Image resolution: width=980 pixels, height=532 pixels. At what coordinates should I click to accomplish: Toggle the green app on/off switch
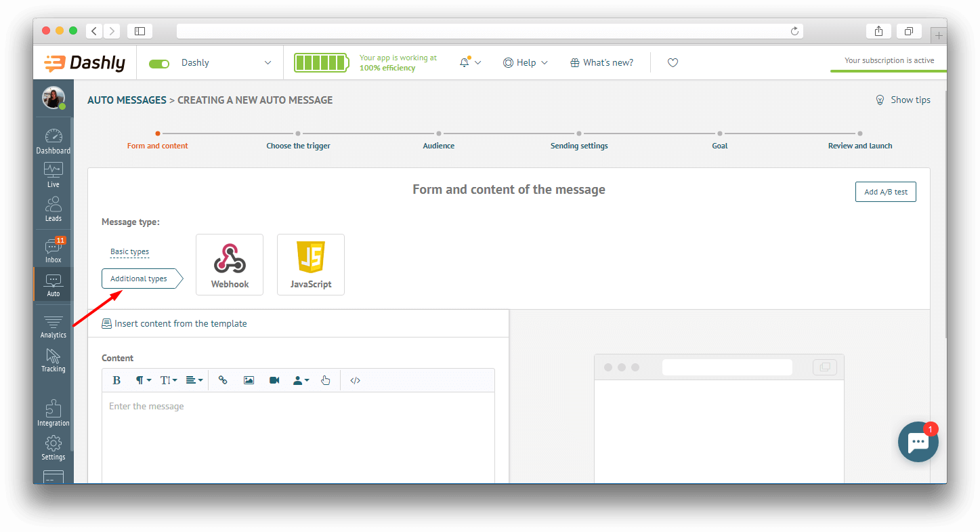point(159,63)
